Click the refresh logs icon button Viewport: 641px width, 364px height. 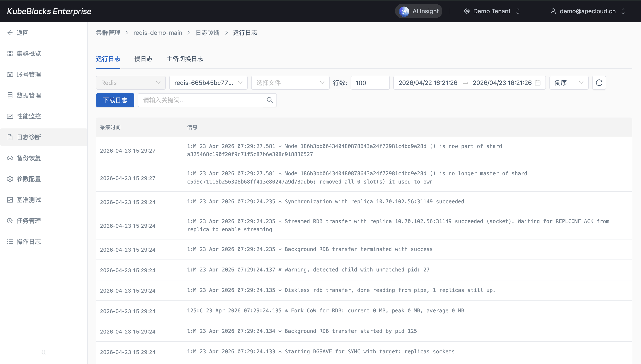coord(599,83)
